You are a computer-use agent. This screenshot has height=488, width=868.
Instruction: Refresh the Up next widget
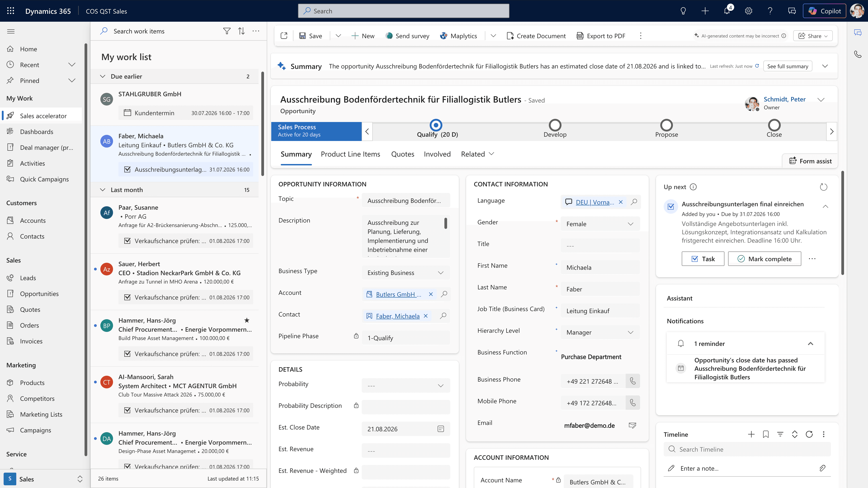(x=823, y=187)
